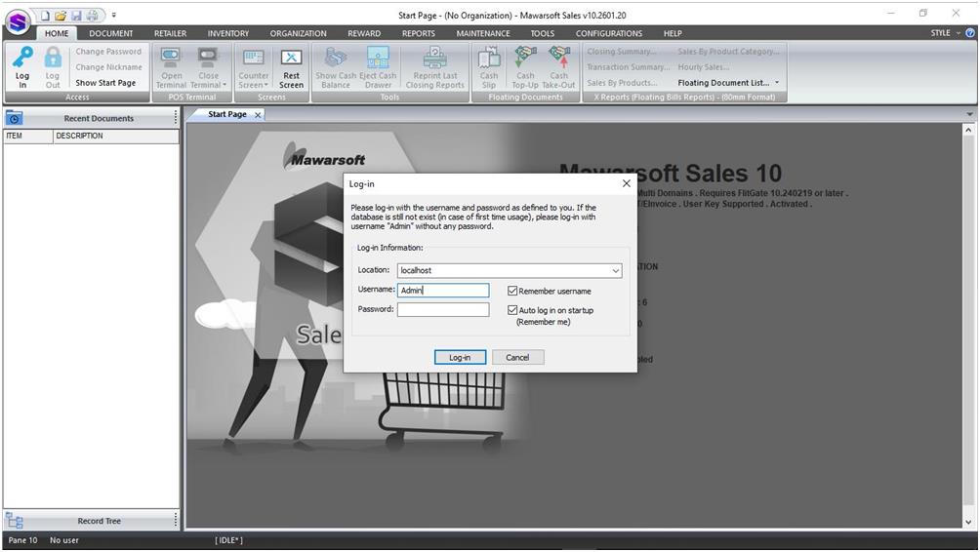Click the Mawarsoft application logo button

coord(18,21)
